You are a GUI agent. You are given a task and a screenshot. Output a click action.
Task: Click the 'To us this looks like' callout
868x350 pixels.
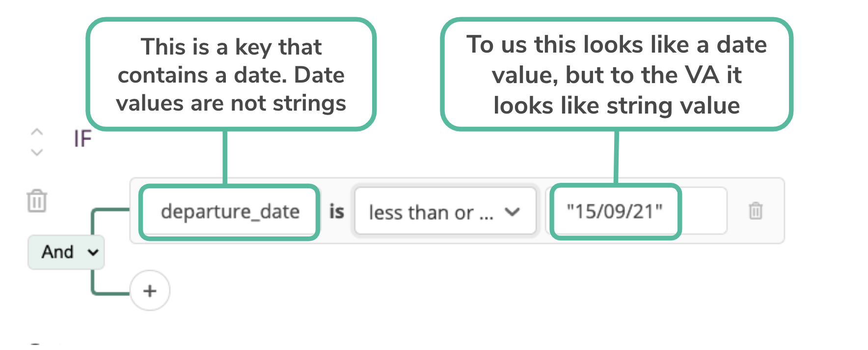pyautogui.click(x=616, y=75)
